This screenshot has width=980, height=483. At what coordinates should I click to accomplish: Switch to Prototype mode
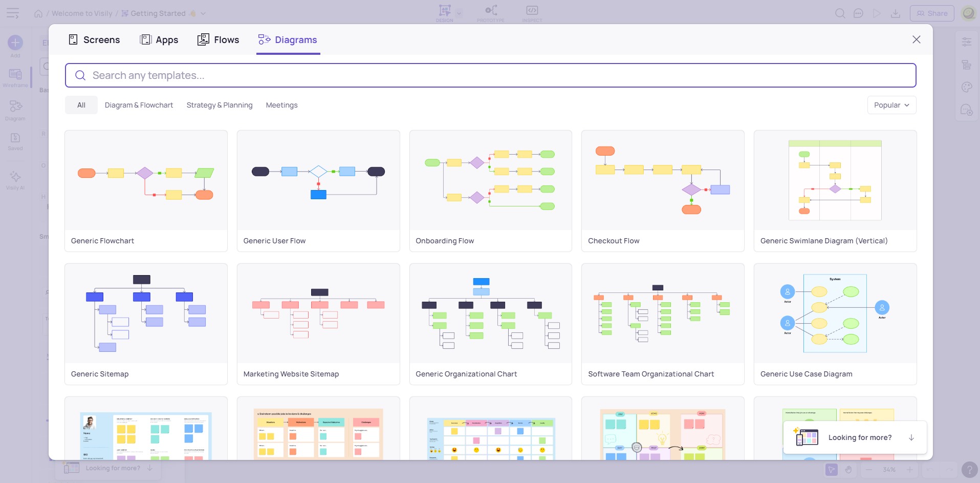point(491,13)
